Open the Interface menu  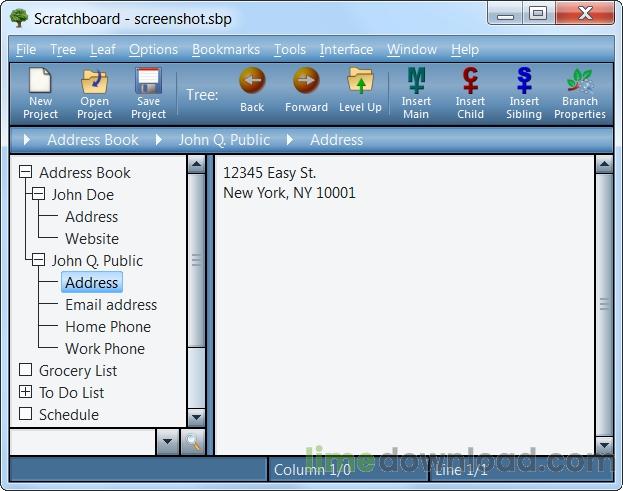[x=346, y=49]
